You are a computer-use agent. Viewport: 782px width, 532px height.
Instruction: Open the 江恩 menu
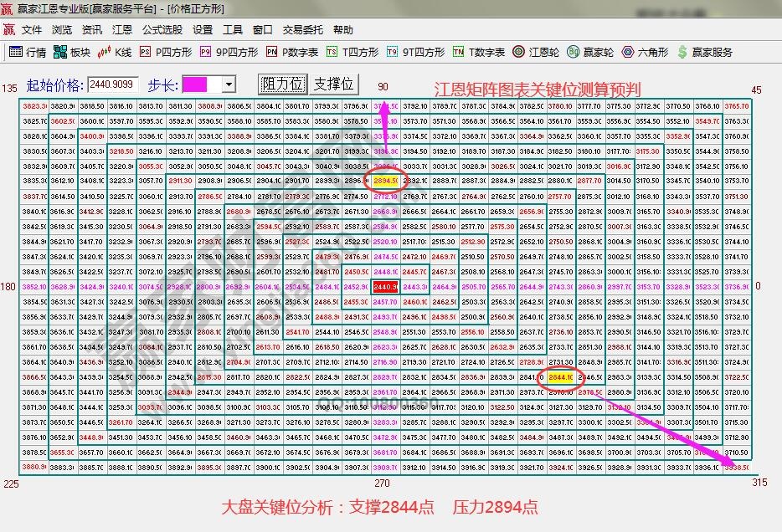click(x=121, y=30)
